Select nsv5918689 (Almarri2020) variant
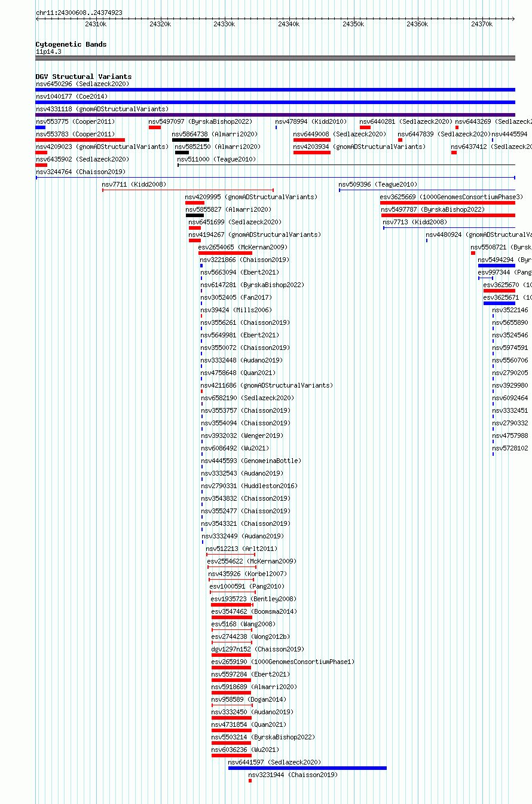 click(x=254, y=687)
